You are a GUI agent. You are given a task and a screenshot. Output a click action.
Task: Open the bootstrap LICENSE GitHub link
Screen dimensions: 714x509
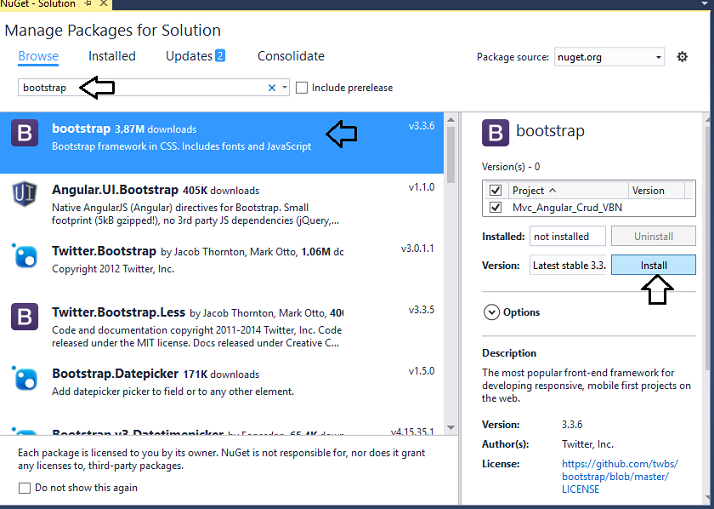620,477
